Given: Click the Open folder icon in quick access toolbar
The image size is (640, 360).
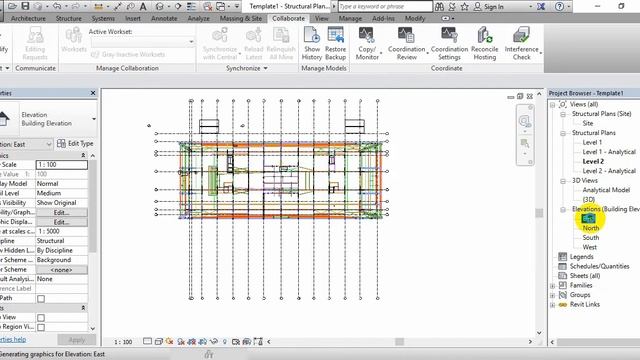Looking at the screenshot, I should (12, 6).
